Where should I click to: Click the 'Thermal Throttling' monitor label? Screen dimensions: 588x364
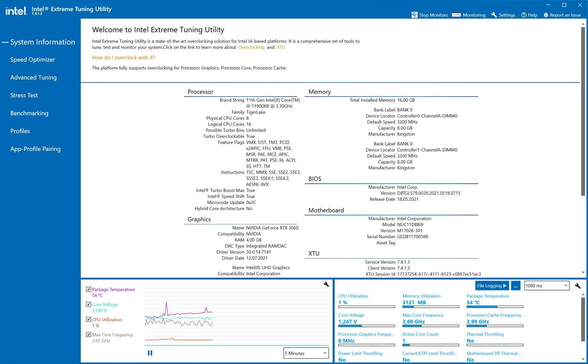[485, 334]
